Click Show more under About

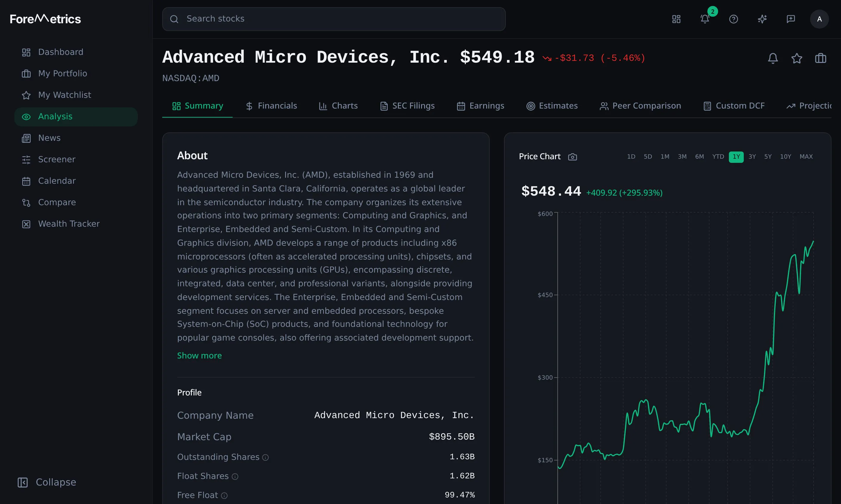[199, 355]
